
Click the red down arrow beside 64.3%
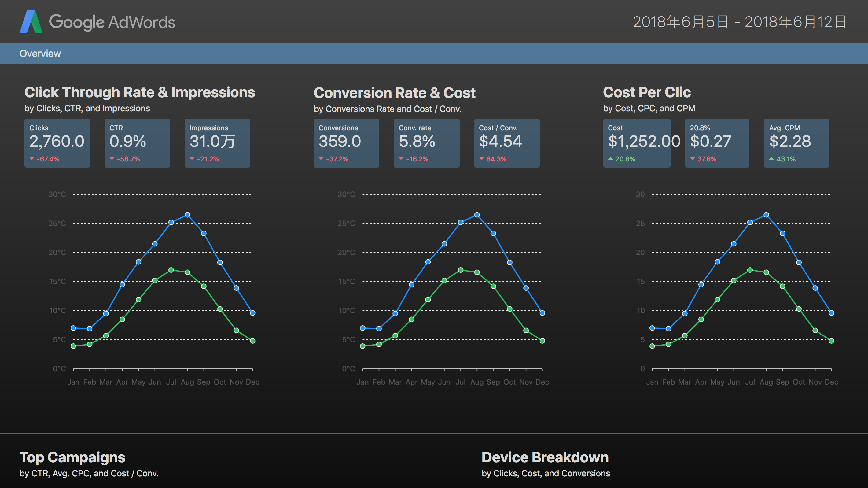481,159
